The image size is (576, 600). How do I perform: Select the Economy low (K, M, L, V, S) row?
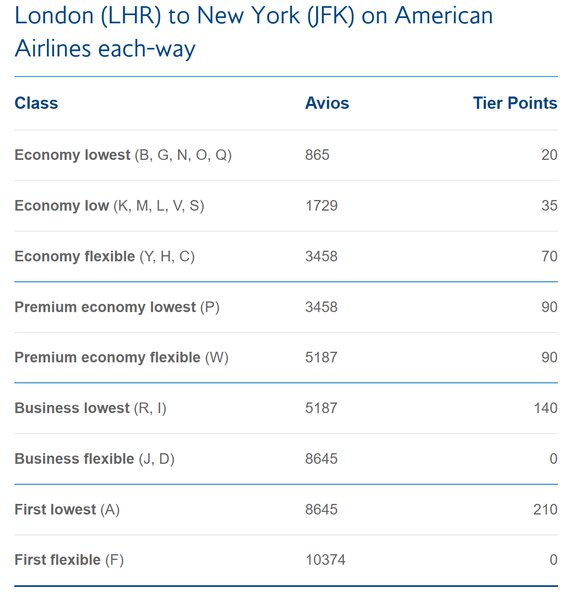(x=286, y=206)
